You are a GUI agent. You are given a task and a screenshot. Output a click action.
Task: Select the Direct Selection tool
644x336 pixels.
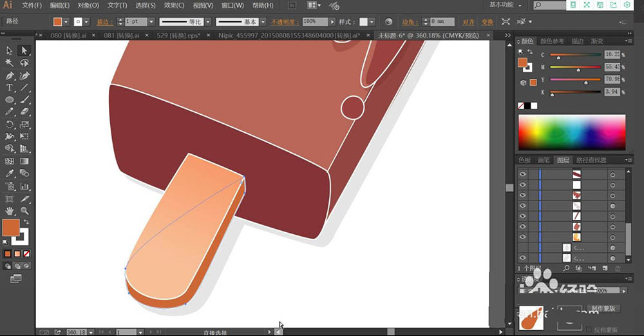(24, 50)
